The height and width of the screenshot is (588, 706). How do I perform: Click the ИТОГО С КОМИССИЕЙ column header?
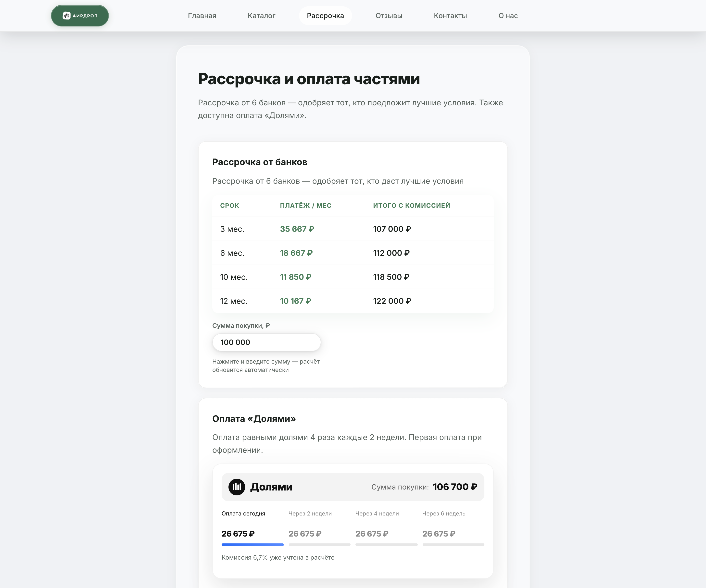click(412, 206)
